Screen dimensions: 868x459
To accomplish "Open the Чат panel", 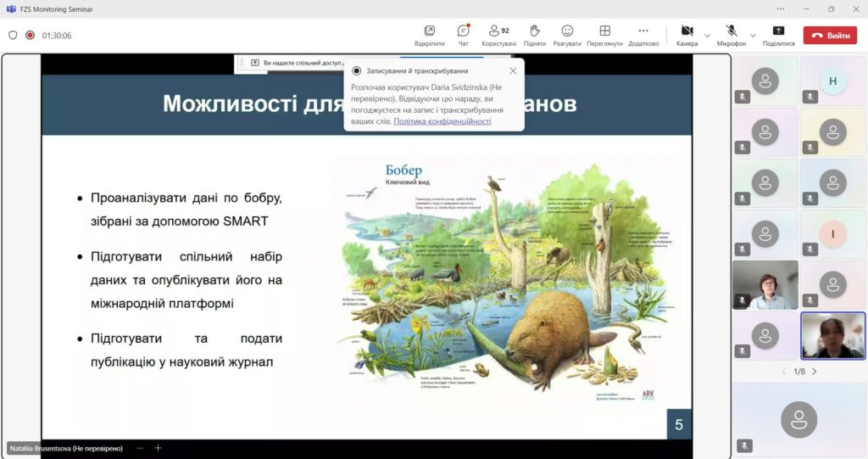I will [x=464, y=36].
